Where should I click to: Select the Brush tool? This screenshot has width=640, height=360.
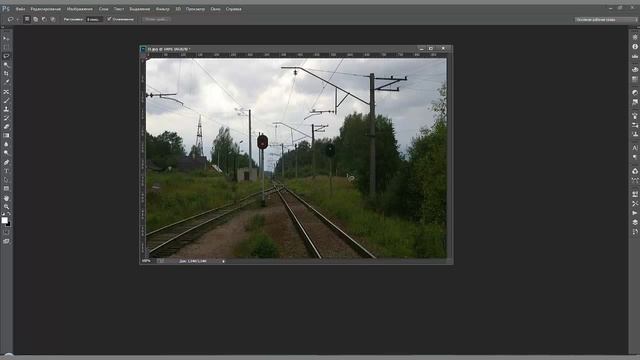(x=6, y=101)
